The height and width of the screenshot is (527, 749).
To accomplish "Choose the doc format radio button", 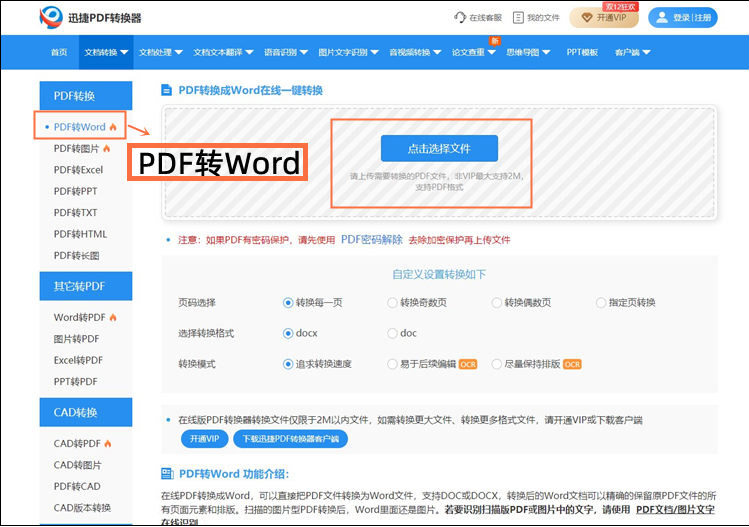I will (392, 333).
